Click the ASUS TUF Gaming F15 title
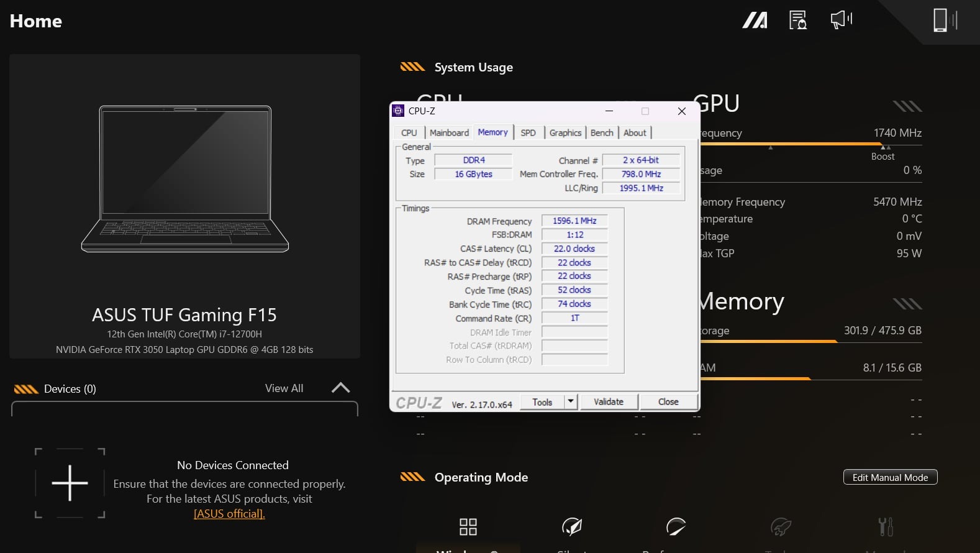The image size is (980, 553). (184, 315)
